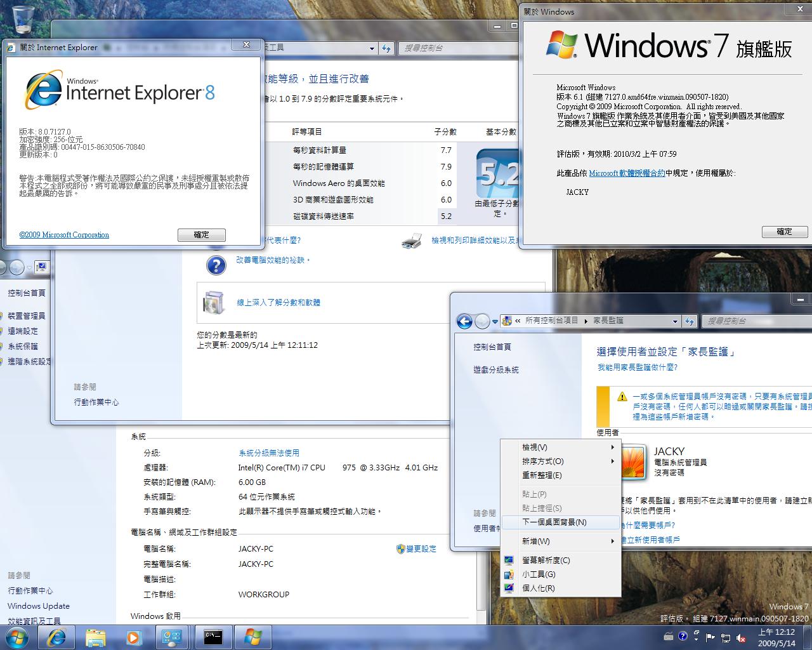Viewport: 812px width, 650px height.
Task: Select Gadgets in the context menu
Action: (561, 574)
